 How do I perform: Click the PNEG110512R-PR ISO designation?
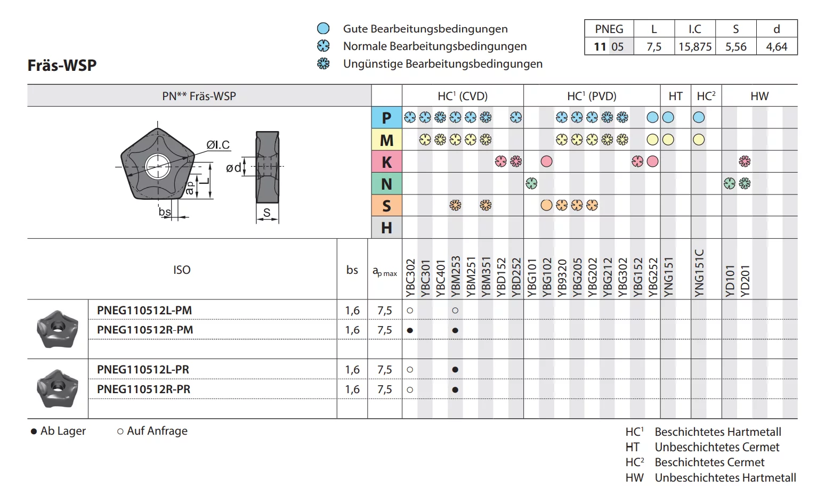pyautogui.click(x=143, y=389)
